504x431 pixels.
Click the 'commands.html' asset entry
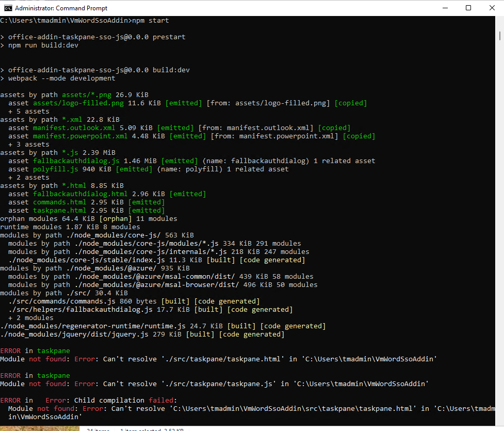[x=59, y=202]
